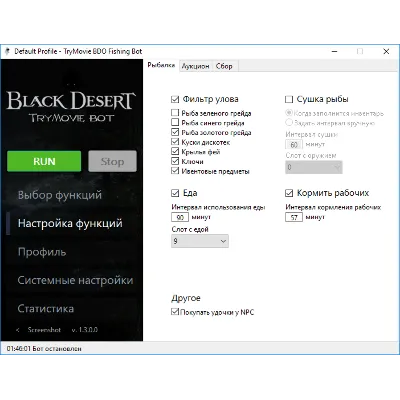Open the Слот с оружием dropdown

click(314, 167)
